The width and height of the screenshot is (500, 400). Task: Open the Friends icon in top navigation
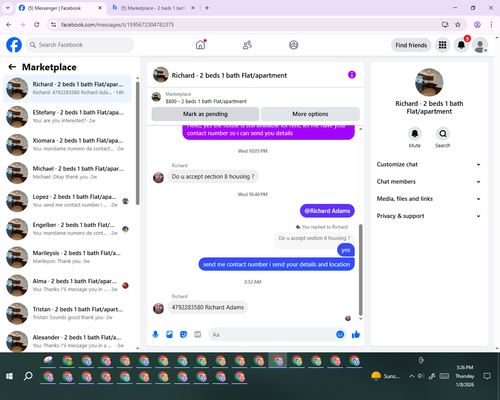(247, 45)
